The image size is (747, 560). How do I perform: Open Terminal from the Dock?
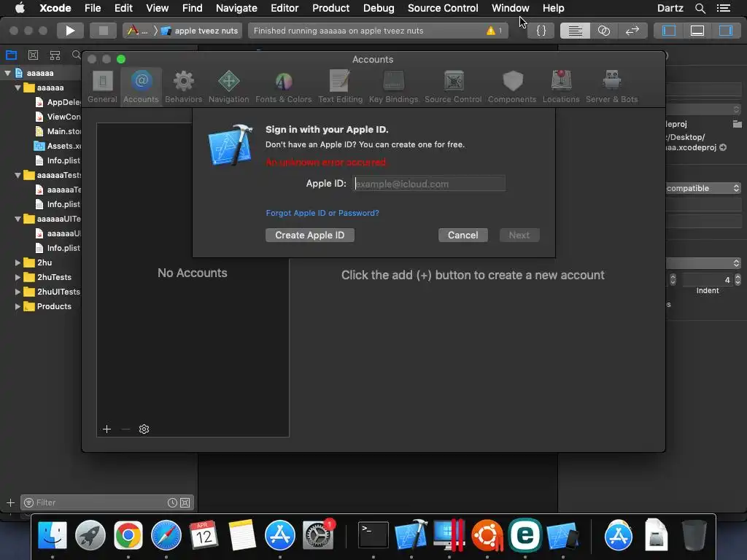tap(373, 535)
